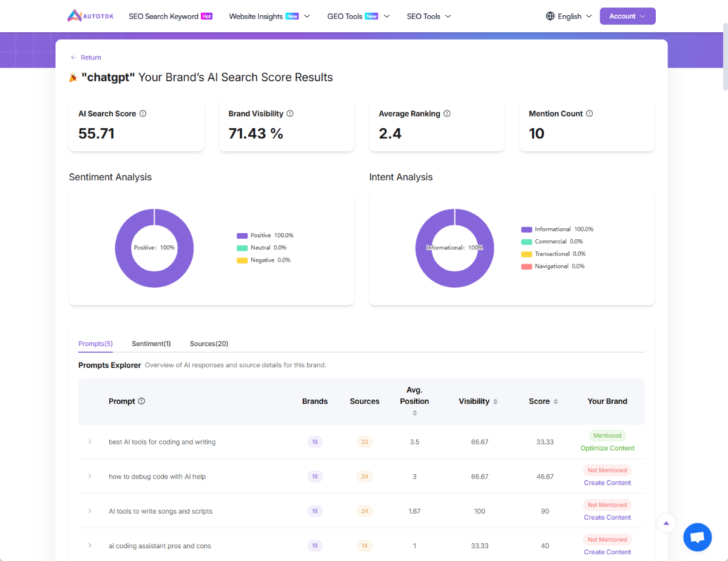Open the chat support bubble

point(697,537)
